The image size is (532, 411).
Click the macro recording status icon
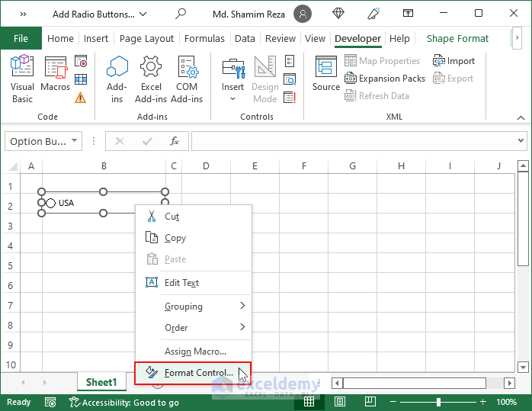[50, 402]
